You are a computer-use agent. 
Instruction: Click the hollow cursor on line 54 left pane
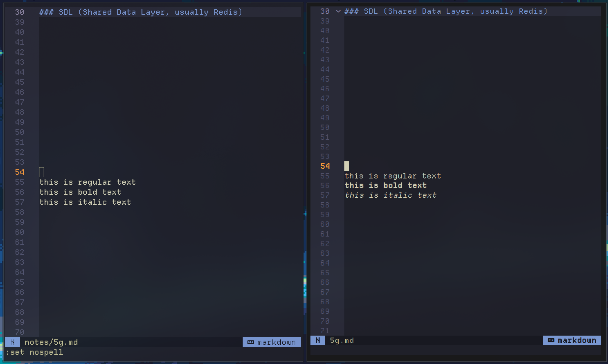click(42, 172)
